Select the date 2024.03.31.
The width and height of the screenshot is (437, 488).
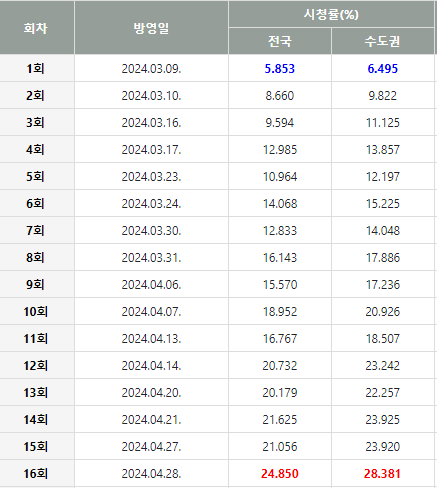point(151,258)
